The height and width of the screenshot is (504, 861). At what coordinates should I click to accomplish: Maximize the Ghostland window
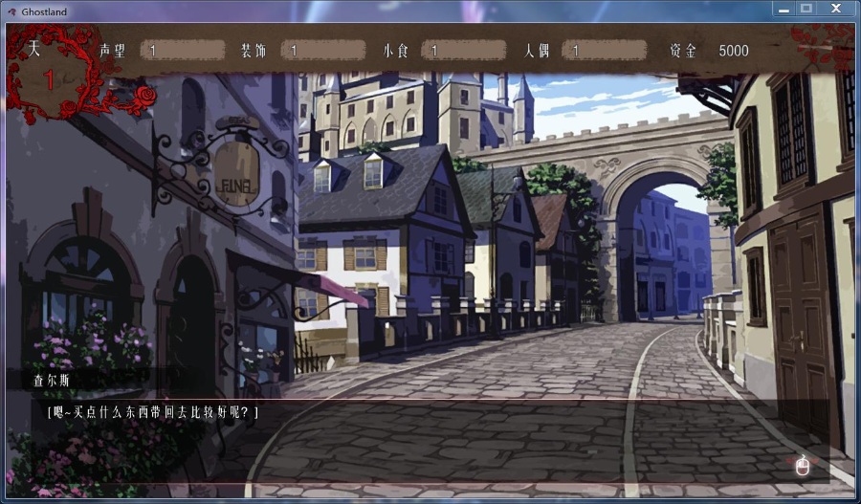click(x=806, y=9)
